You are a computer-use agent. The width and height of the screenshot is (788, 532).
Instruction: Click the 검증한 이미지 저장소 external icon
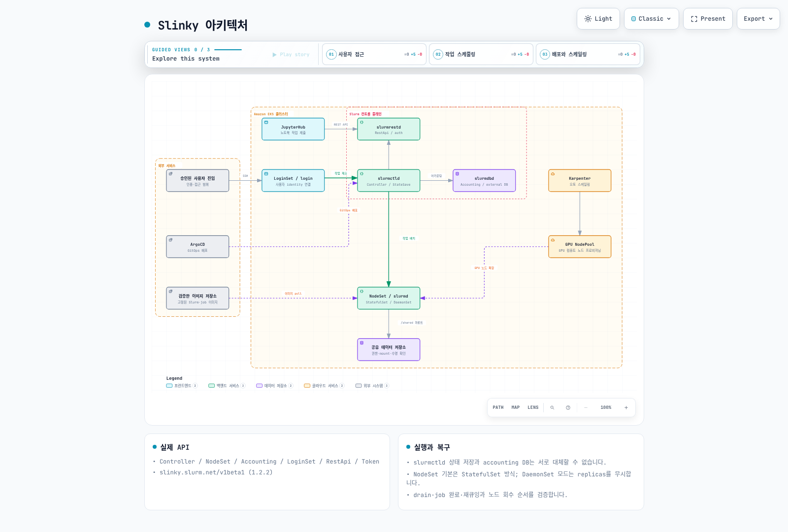[171, 291]
